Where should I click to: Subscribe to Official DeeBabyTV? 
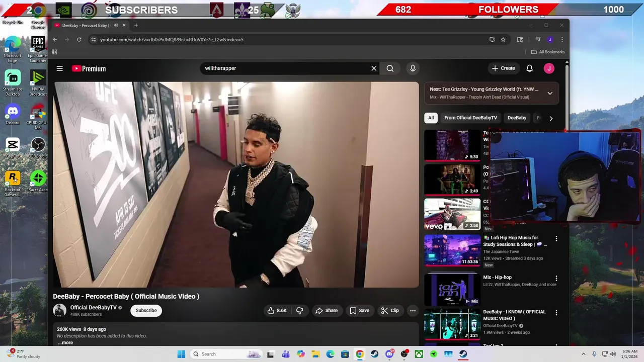pos(146,311)
